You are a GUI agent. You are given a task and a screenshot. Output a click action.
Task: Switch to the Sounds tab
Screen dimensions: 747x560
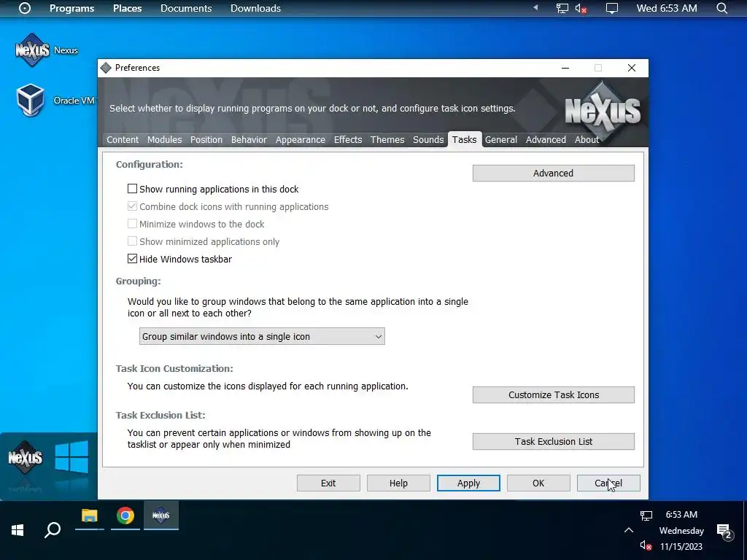[427, 139]
